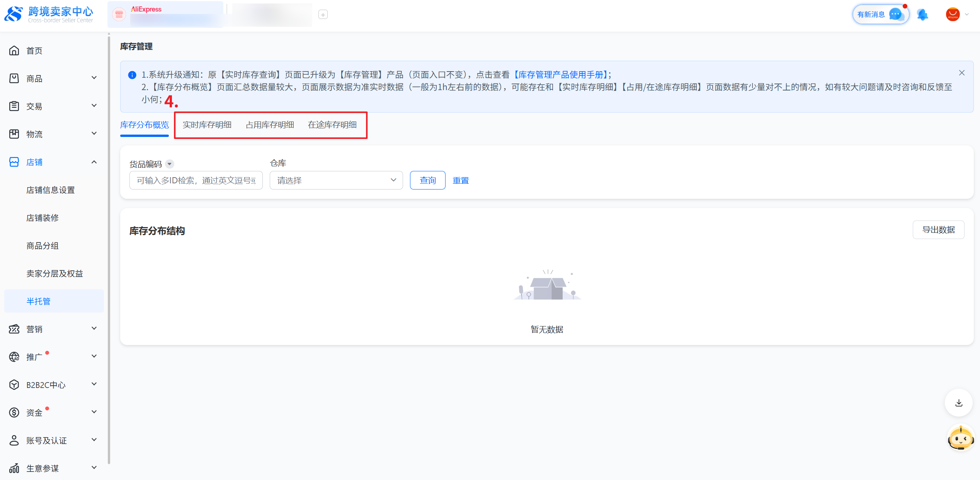
Task: Click the 重置 link
Action: 461,181
